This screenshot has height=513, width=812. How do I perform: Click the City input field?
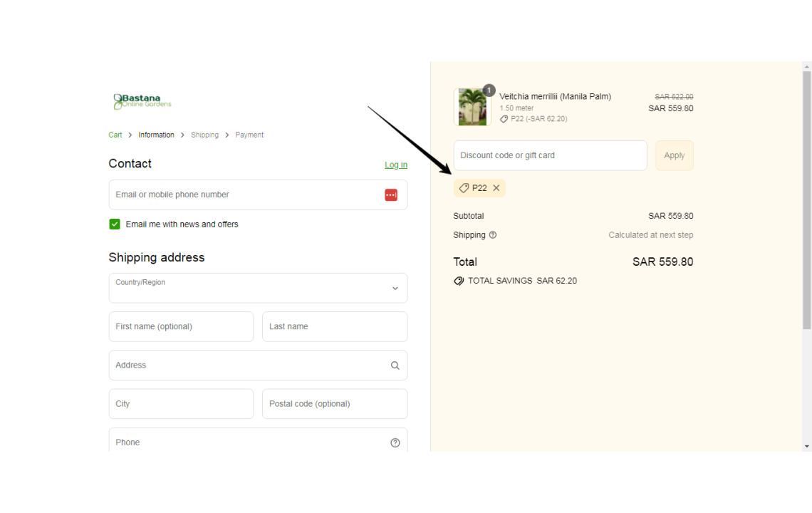tap(181, 404)
